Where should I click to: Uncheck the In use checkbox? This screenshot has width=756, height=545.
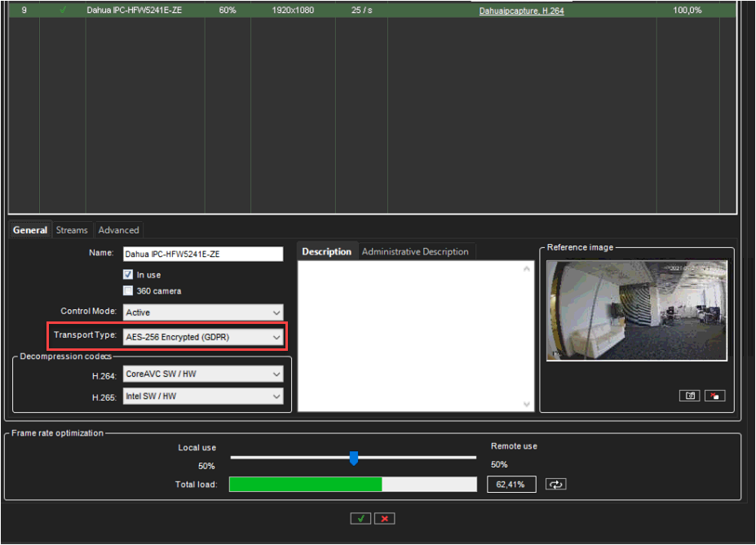[x=128, y=275]
